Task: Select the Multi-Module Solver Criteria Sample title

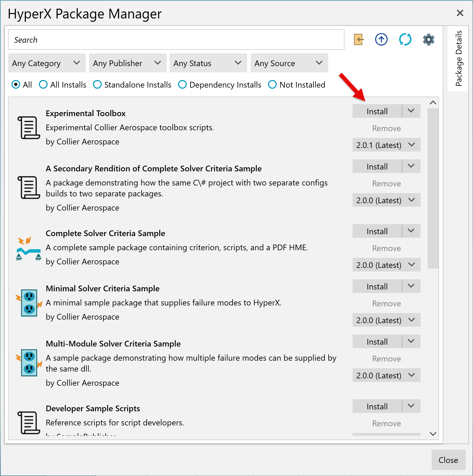Action: [x=113, y=344]
